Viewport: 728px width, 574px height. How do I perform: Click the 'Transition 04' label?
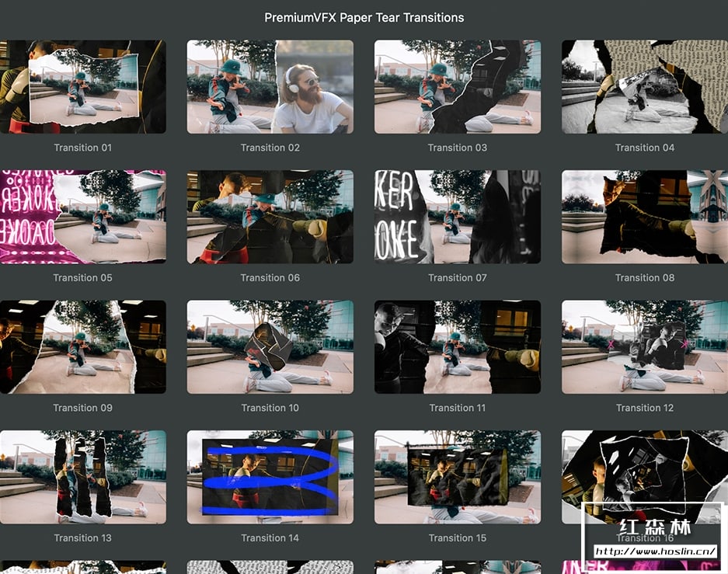coord(645,148)
